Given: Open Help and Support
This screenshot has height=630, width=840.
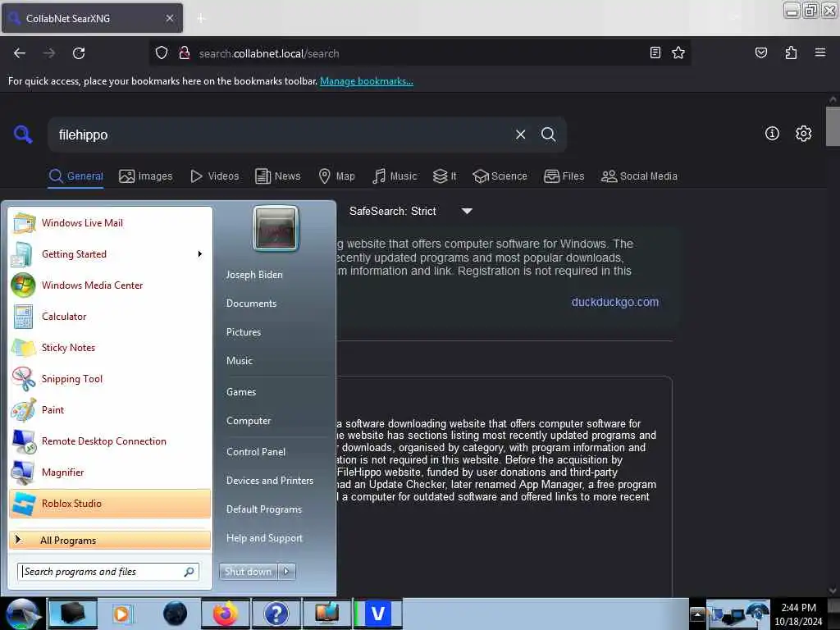Looking at the screenshot, I should pos(265,538).
